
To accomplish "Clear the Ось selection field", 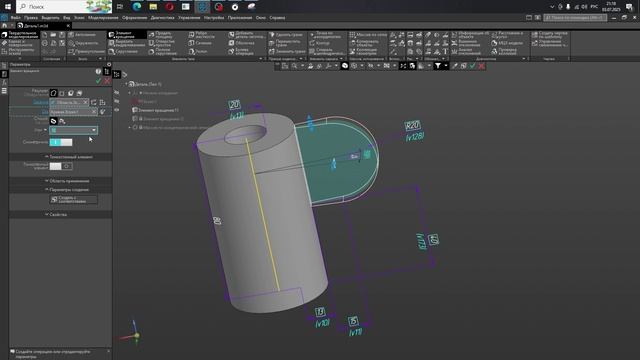I will click(x=94, y=111).
